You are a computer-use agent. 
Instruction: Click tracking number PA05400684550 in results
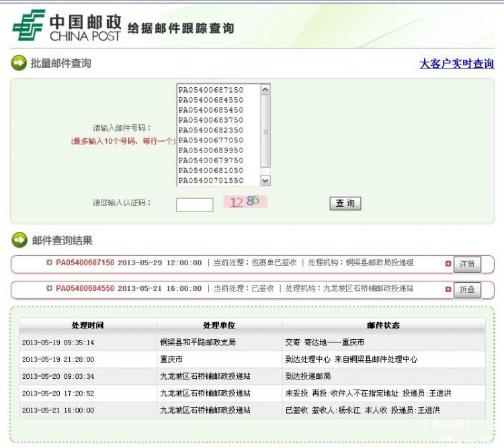85,288
